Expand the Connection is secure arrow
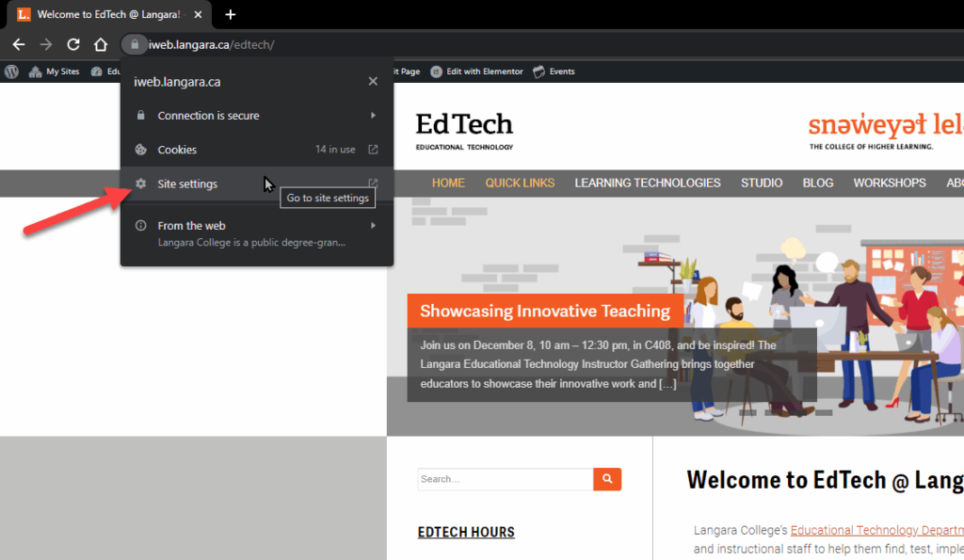 coord(373,116)
